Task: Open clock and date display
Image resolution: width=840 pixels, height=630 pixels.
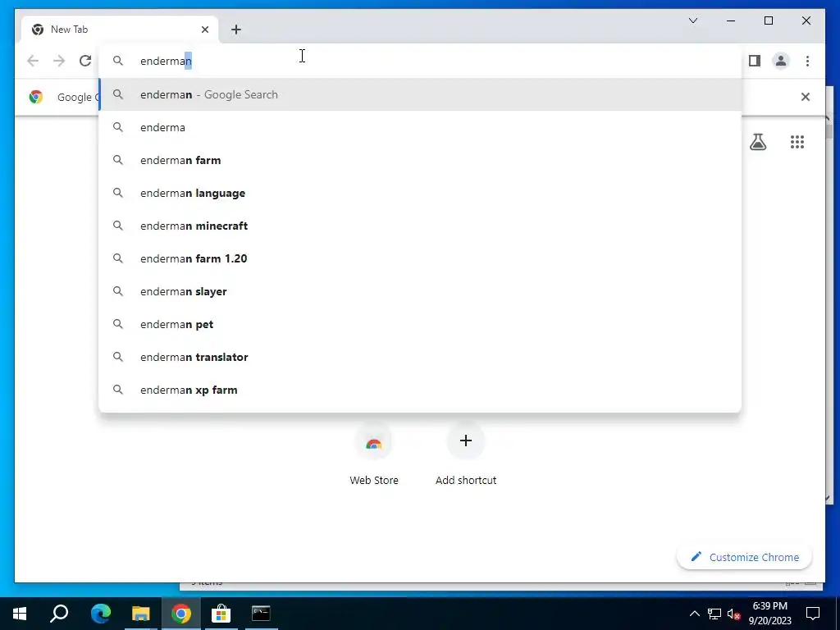Action: (x=769, y=614)
